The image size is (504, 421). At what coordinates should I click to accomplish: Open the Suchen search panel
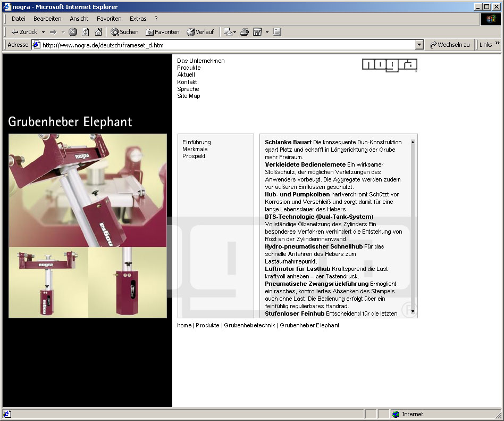pyautogui.click(x=124, y=32)
